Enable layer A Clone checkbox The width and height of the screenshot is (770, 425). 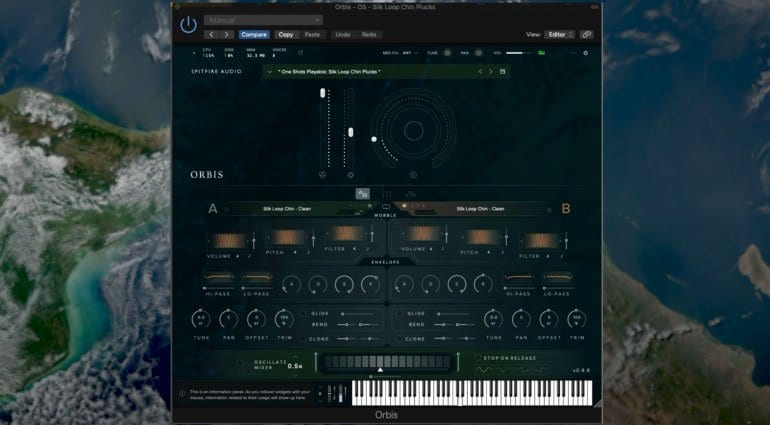tap(302, 339)
